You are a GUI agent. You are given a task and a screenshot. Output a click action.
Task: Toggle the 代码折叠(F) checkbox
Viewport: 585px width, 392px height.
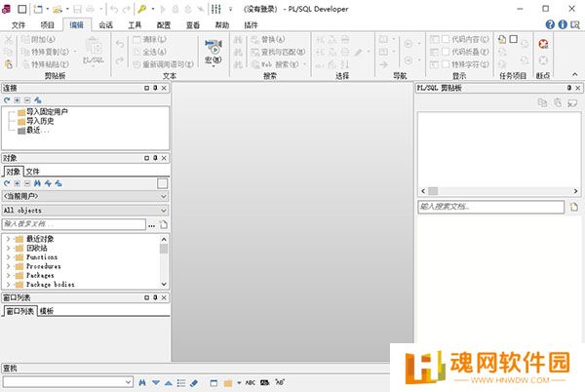click(x=446, y=52)
